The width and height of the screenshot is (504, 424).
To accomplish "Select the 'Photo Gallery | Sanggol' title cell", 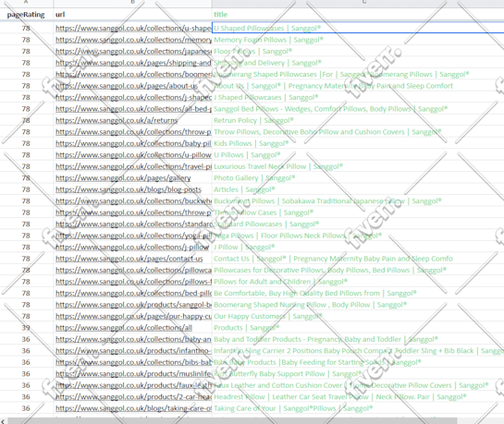I will click(358, 178).
